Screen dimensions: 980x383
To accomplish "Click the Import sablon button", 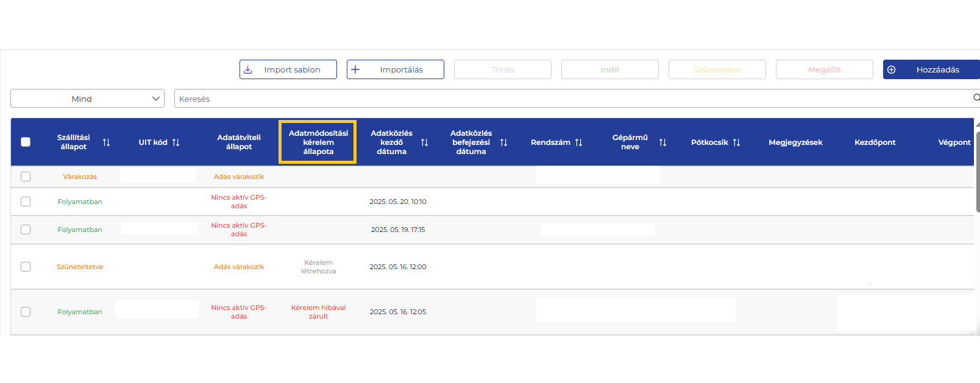I will tap(288, 69).
